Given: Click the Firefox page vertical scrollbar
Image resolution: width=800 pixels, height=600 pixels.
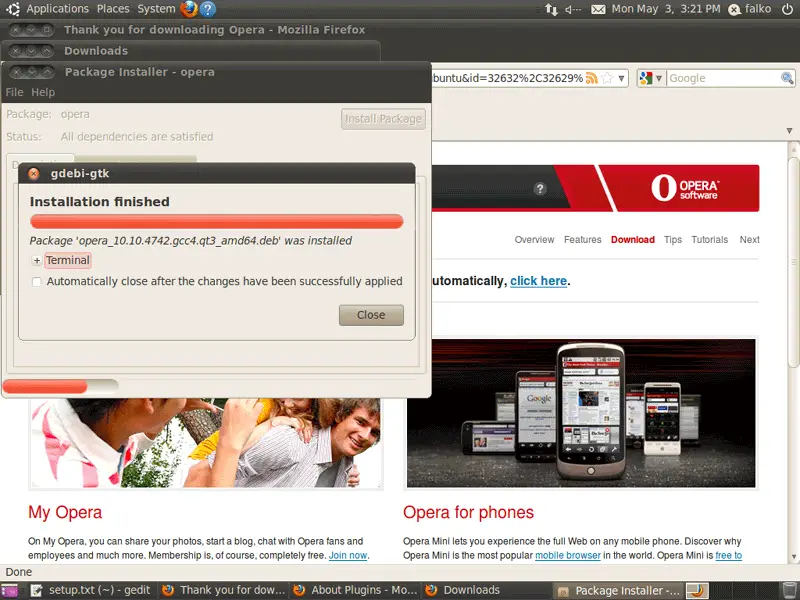Looking at the screenshot, I should click(793, 263).
